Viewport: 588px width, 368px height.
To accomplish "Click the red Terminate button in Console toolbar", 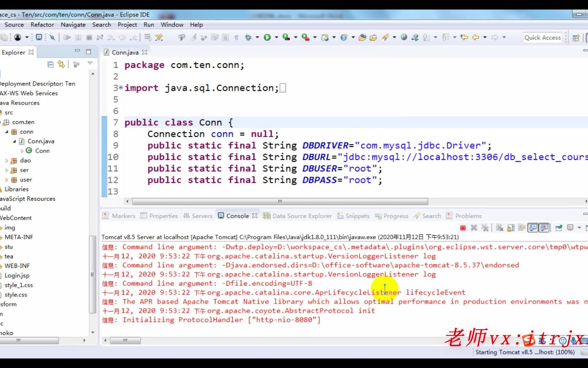I will click(463, 228).
